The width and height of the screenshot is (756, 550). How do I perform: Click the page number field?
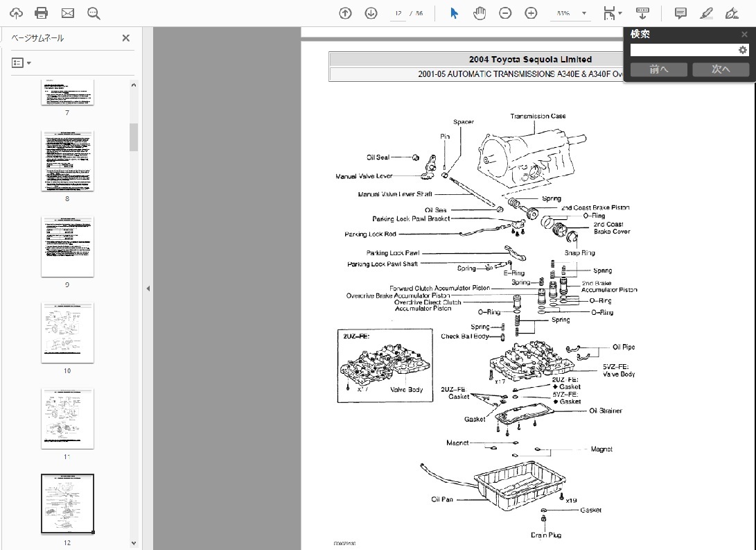(x=398, y=13)
